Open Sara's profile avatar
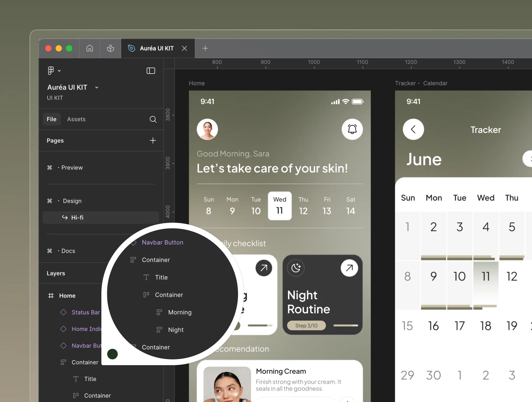Image resolution: width=532 pixels, height=402 pixels. click(207, 129)
